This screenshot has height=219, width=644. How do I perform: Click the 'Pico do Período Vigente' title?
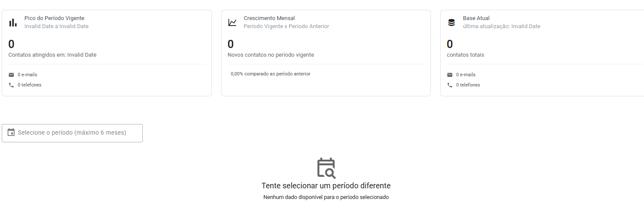coord(54,18)
